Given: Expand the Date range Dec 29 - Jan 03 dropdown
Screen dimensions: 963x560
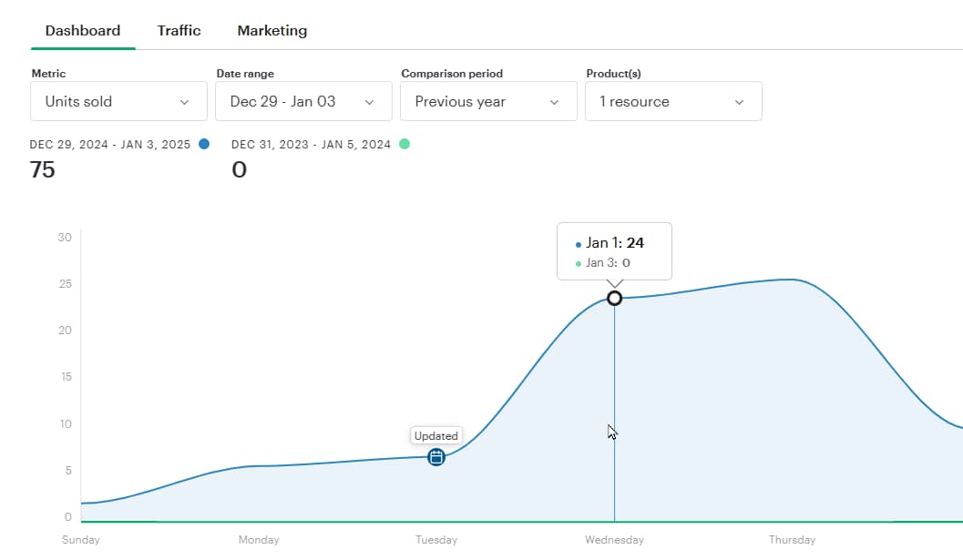Looking at the screenshot, I should click(x=303, y=101).
